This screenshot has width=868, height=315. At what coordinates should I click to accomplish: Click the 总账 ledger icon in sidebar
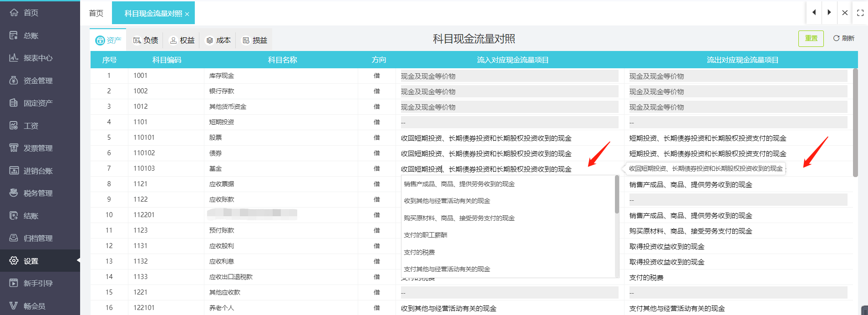(14, 36)
